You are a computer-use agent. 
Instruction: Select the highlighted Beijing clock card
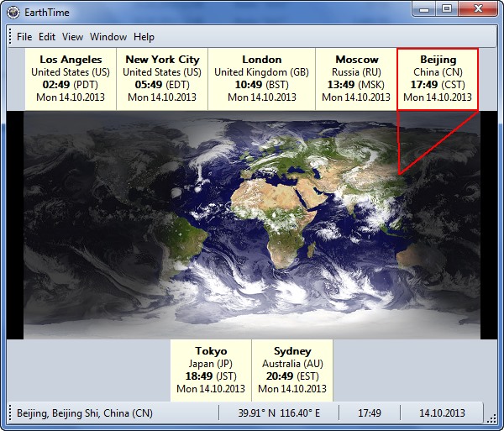(438, 78)
